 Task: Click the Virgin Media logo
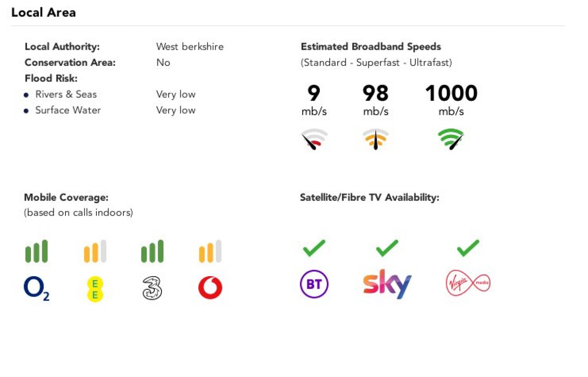[x=468, y=283]
